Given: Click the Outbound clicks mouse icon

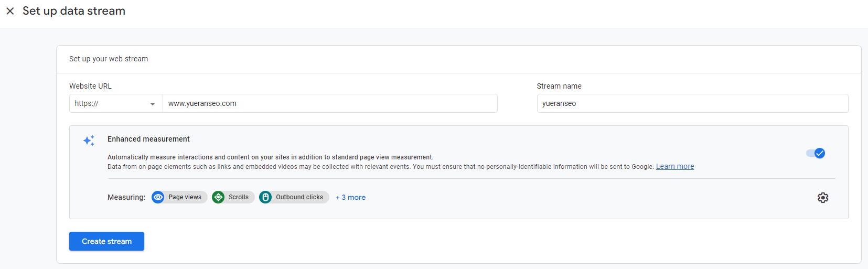Looking at the screenshot, I should pyautogui.click(x=265, y=197).
